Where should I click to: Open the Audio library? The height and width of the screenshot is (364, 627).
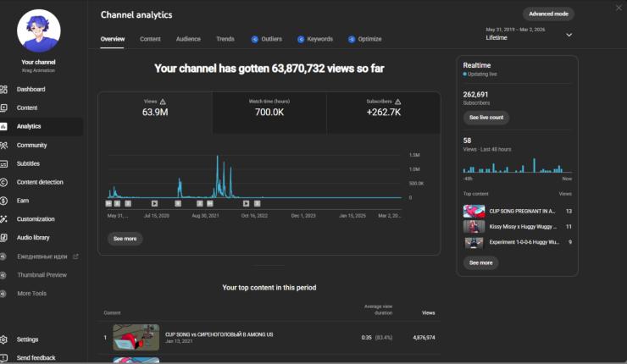[x=33, y=238]
